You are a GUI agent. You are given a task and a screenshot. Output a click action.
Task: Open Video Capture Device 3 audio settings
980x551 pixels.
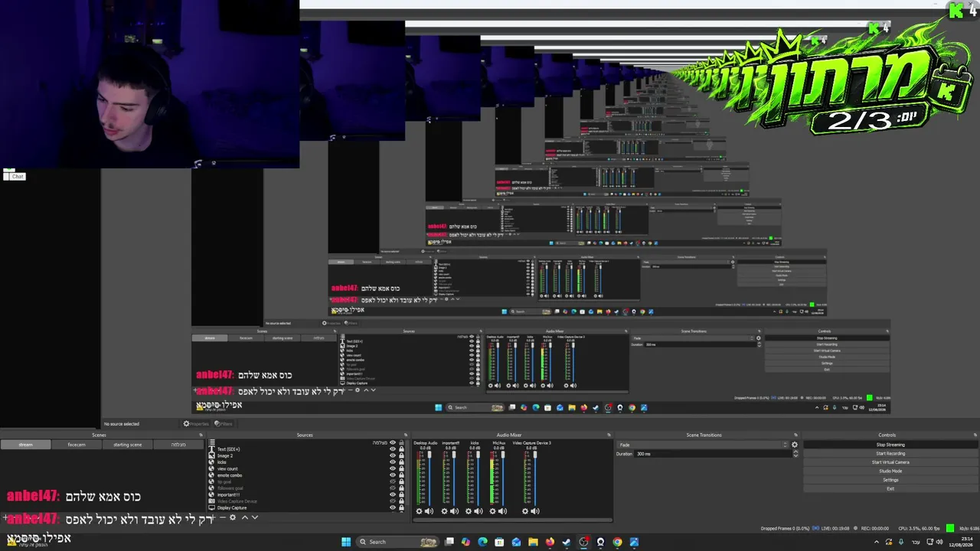pyautogui.click(x=525, y=511)
